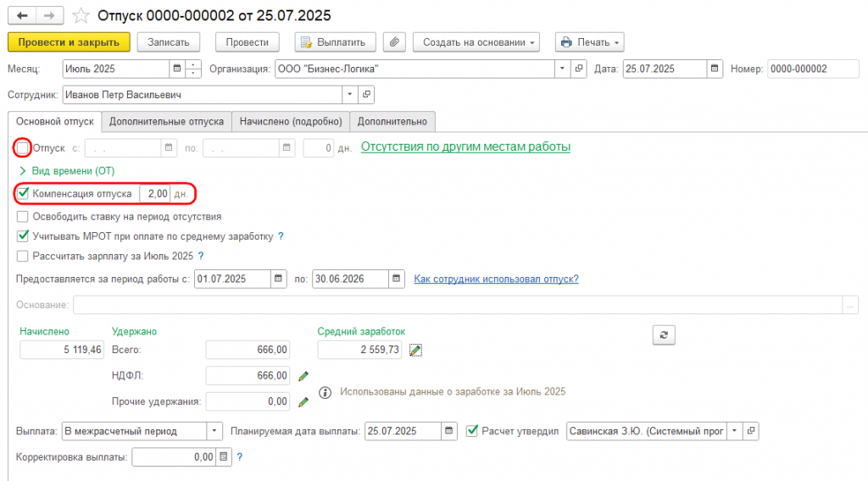
Task: Open the Печать dropdown menu
Action: [x=590, y=42]
